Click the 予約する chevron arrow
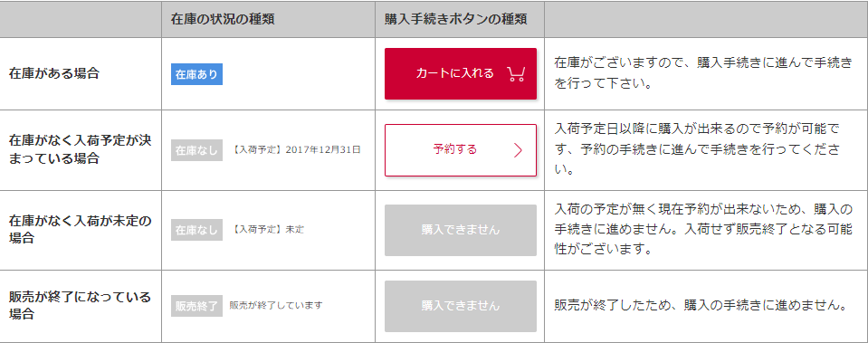 518,150
